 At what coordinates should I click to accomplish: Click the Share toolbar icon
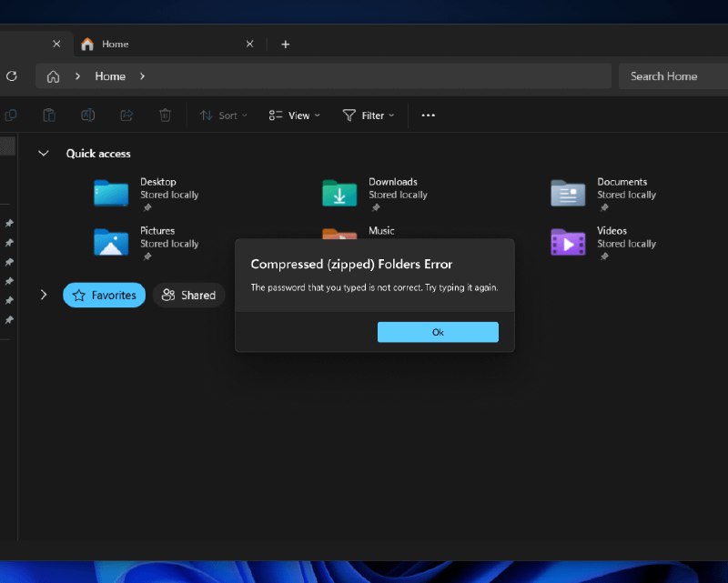(126, 116)
